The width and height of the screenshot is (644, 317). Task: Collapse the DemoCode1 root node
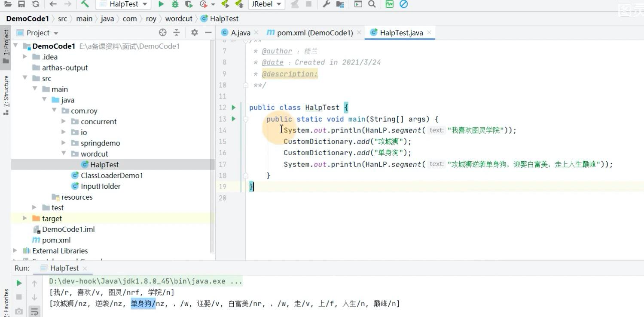tap(16, 46)
